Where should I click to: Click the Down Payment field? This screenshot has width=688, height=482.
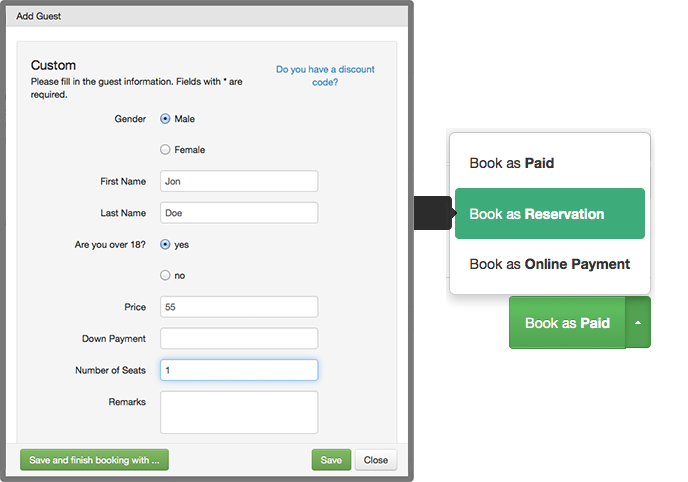tap(238, 339)
